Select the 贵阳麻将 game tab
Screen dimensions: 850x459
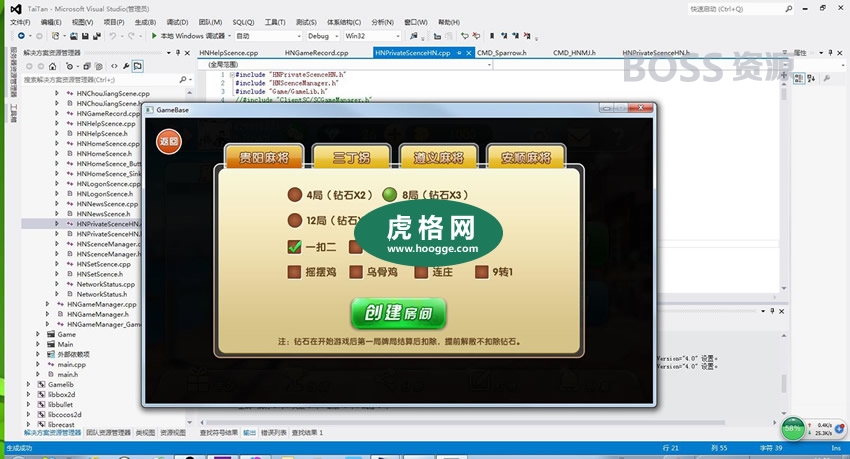click(264, 157)
